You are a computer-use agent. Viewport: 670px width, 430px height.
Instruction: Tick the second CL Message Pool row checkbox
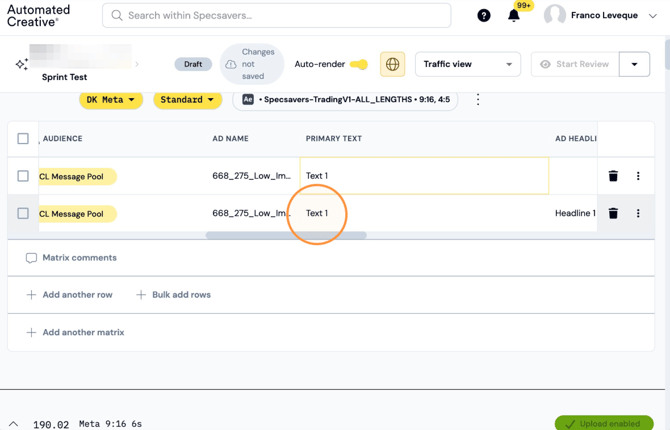point(23,213)
